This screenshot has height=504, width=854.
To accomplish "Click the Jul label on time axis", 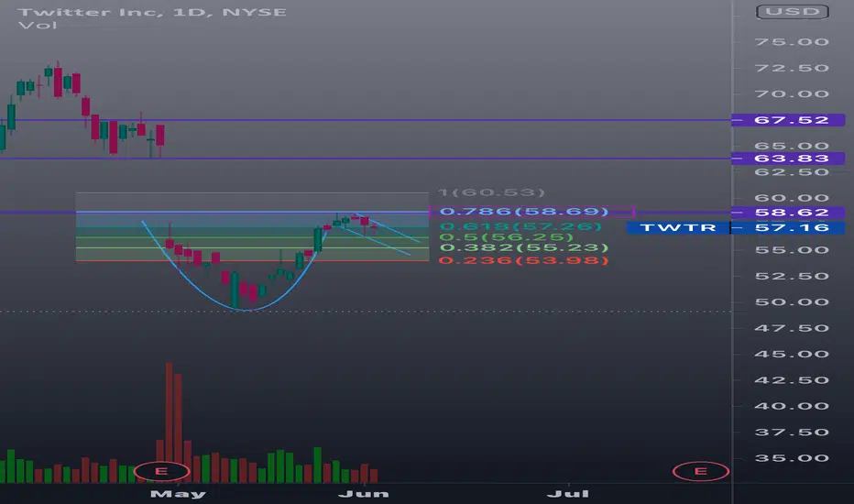I will 568,494.
